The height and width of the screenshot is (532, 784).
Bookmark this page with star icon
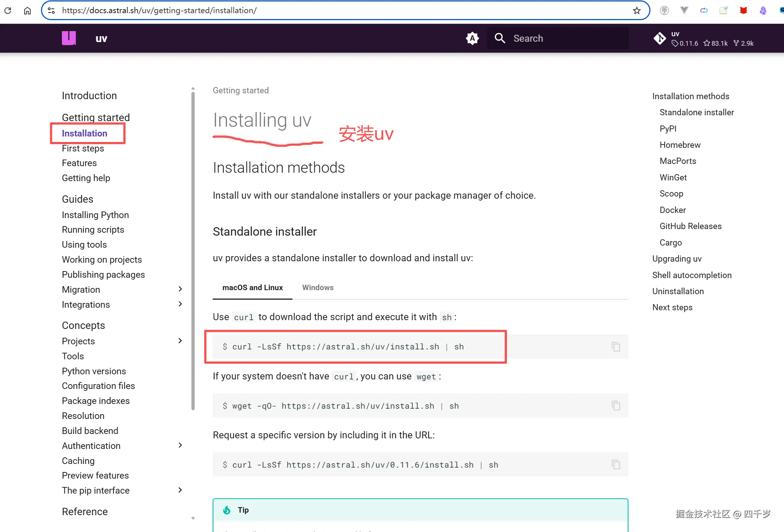click(636, 11)
